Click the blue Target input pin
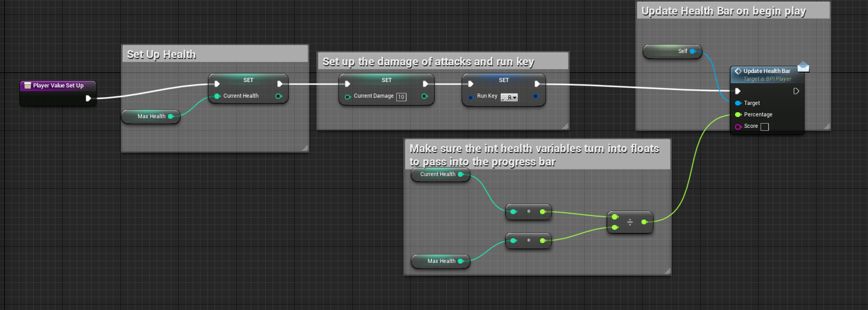 [x=738, y=103]
